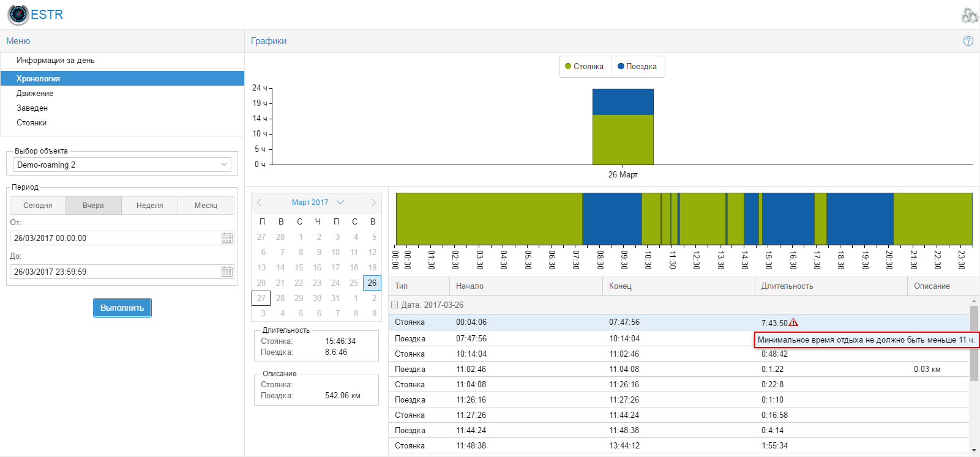Click the Длительность column header
Screen dimensions: 980x457
(787, 286)
